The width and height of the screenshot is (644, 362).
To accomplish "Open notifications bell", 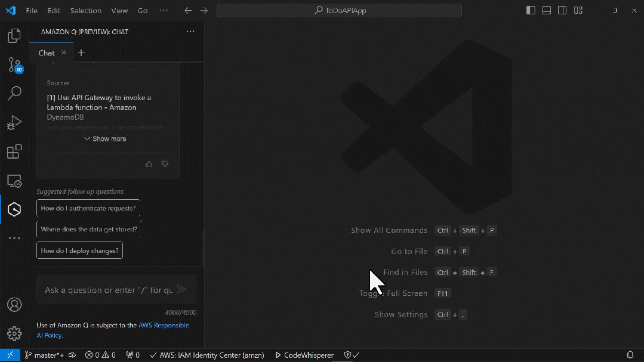I will (x=630, y=355).
